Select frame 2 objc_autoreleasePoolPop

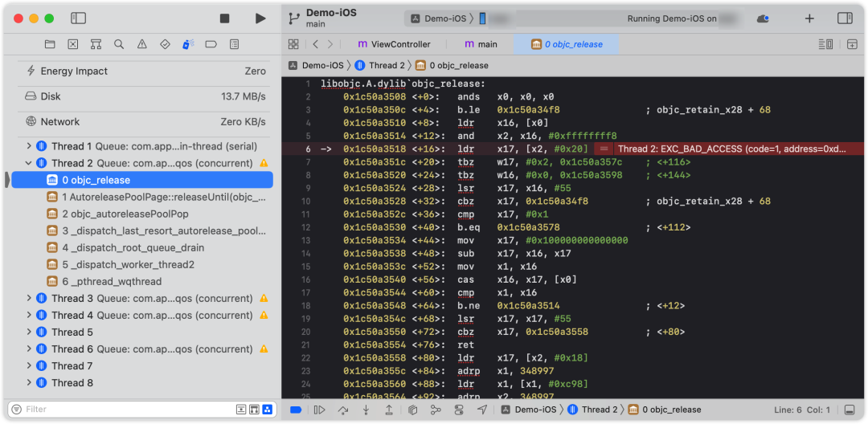[125, 214]
